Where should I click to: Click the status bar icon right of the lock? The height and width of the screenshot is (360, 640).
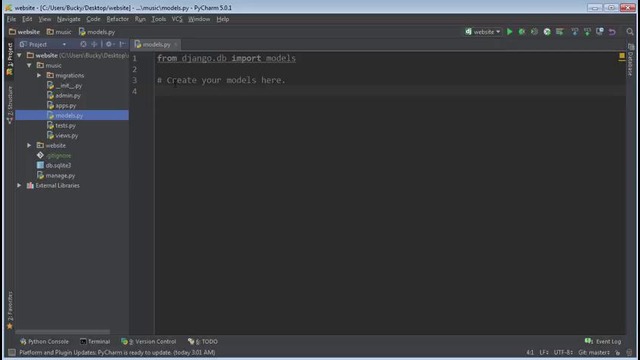(629, 352)
